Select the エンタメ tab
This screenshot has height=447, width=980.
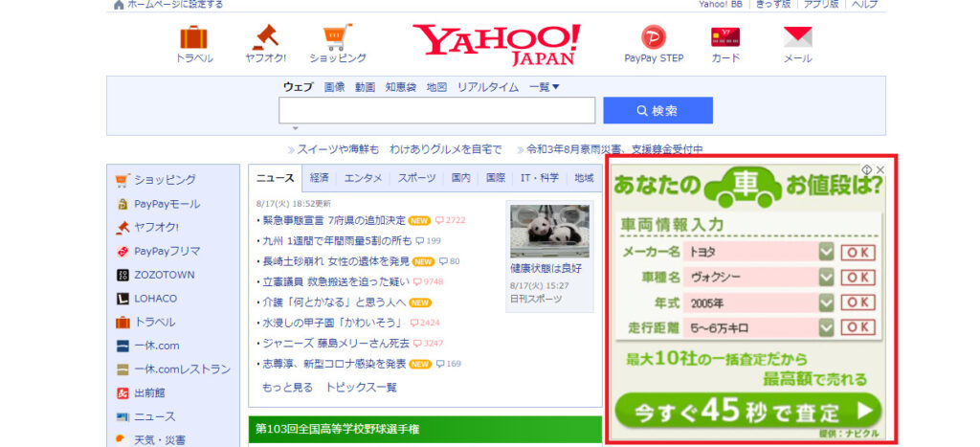point(363,178)
